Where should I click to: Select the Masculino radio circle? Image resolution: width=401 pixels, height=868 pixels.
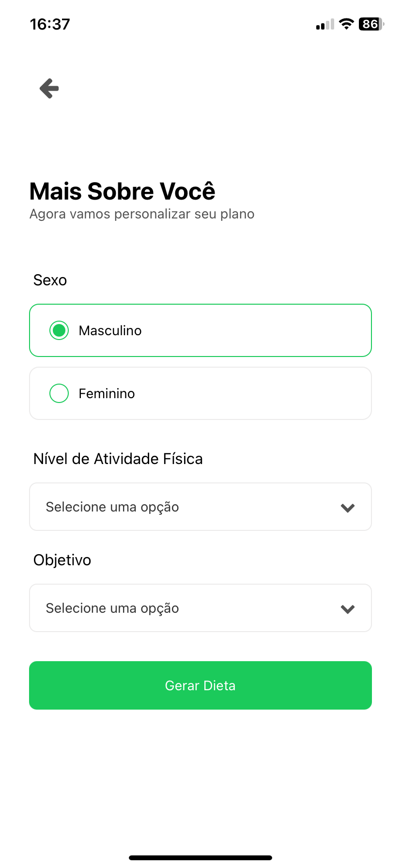pos(59,330)
